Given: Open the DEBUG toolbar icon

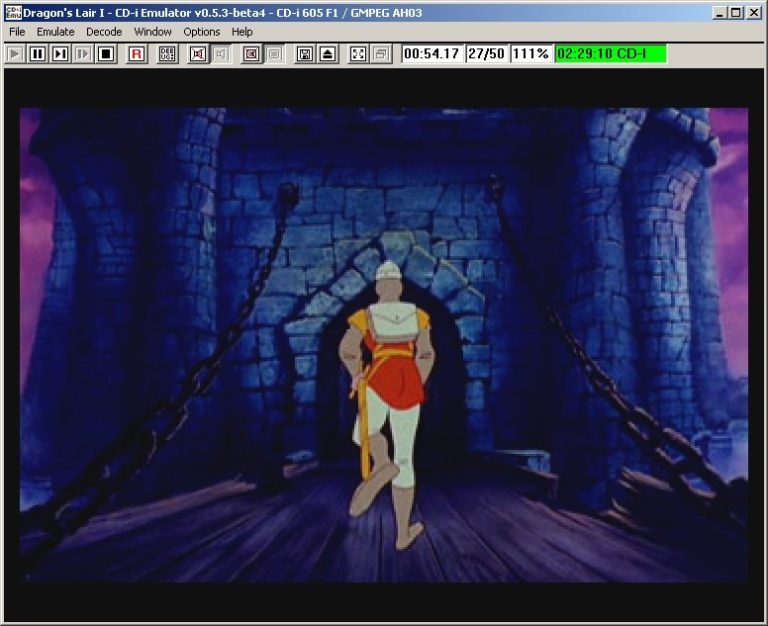Looking at the screenshot, I should 167,54.
